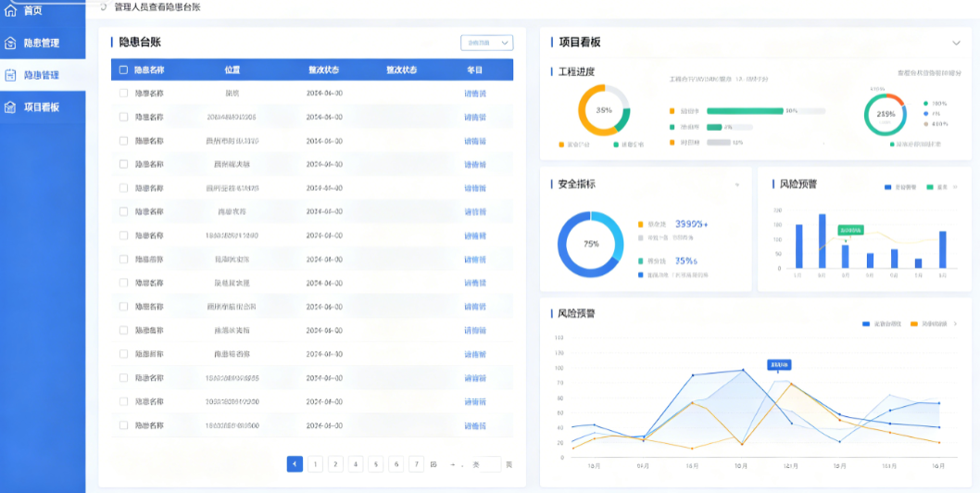This screenshot has height=493, width=980.
Task: Click the >> arrows in the bar chart legend
Action: (x=954, y=187)
